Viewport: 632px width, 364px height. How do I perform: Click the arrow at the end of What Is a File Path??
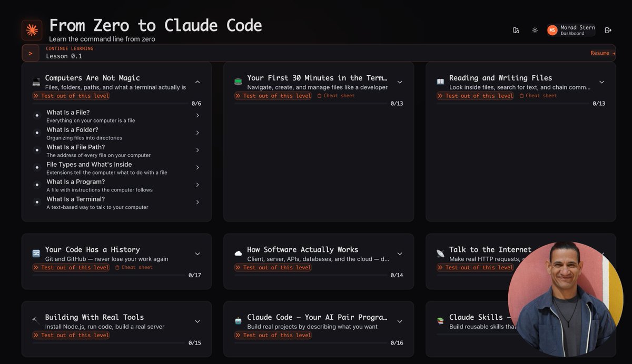197,150
